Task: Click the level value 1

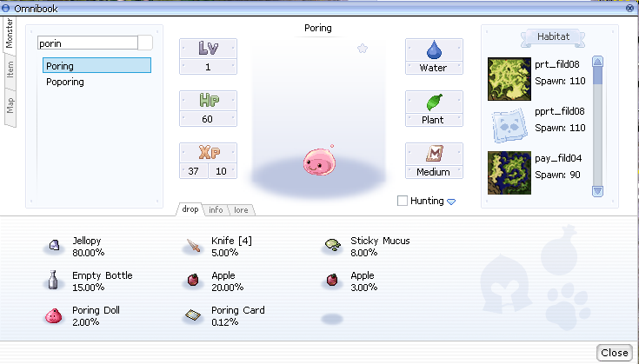Action: pos(208,67)
